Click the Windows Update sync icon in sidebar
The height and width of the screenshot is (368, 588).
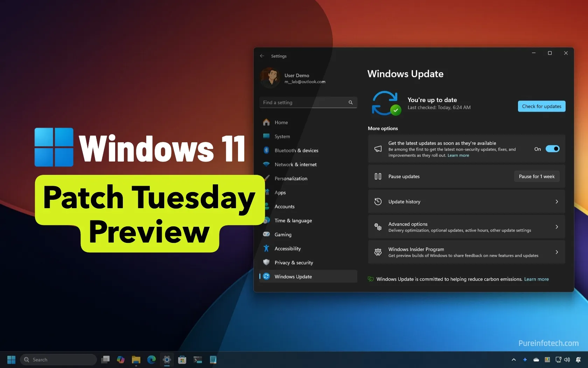(266, 276)
